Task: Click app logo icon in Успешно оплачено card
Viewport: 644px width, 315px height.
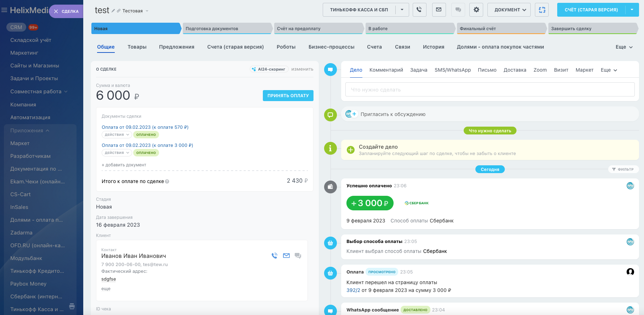Action: pos(630,186)
